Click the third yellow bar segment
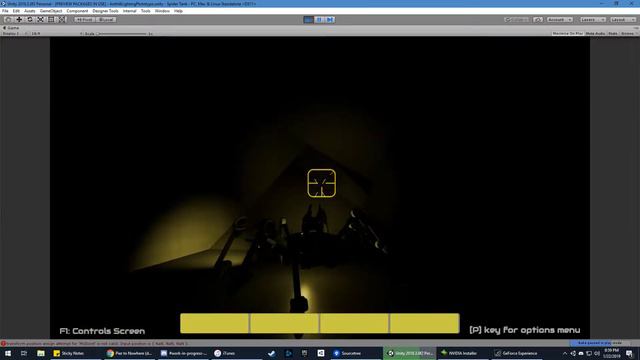Viewport: 640px width, 360px height. click(x=354, y=323)
